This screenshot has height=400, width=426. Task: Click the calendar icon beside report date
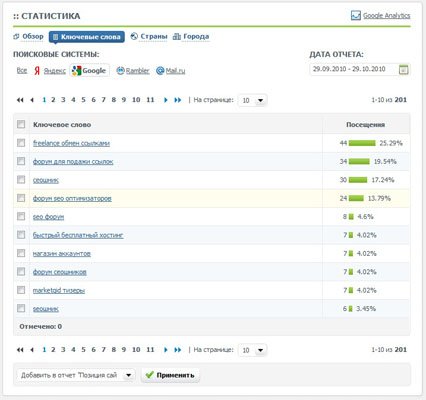point(403,70)
